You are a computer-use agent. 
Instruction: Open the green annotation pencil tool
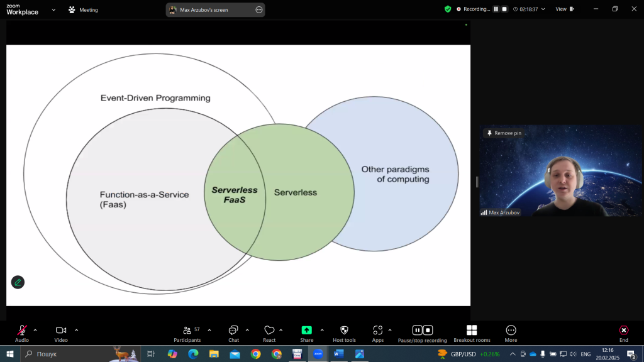[18, 282]
